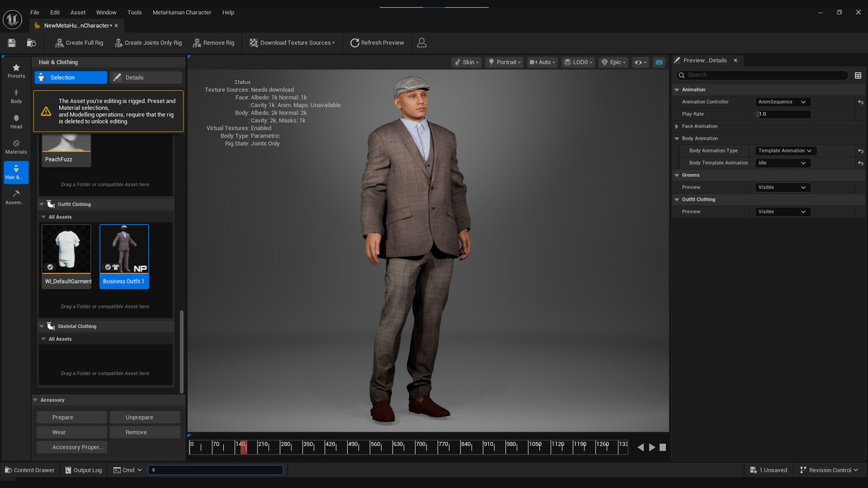Click the Create Full Rig toolbar button
The image size is (868, 488).
click(79, 43)
